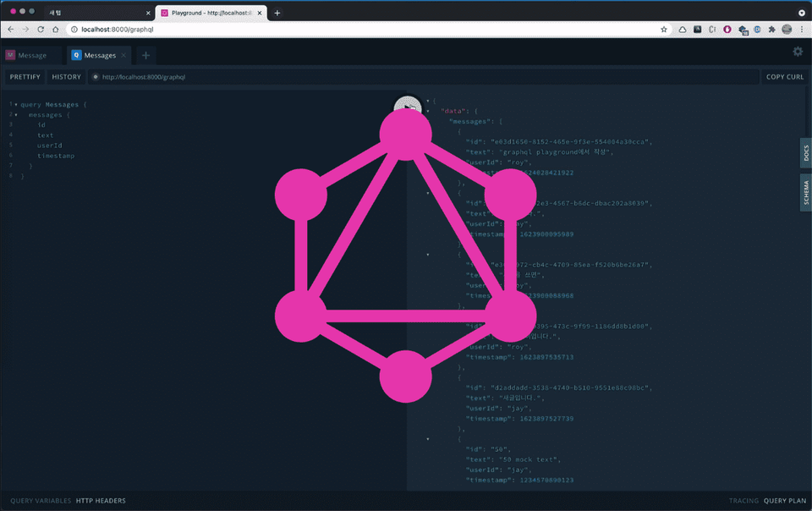Go forward using the browser forward arrow
This screenshot has width=812, height=511.
25,30
